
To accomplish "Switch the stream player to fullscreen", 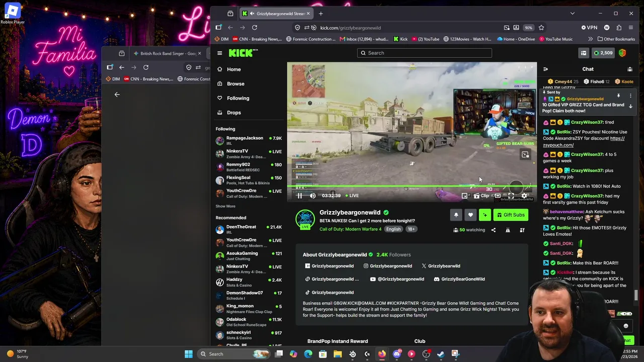I will pos(511,196).
